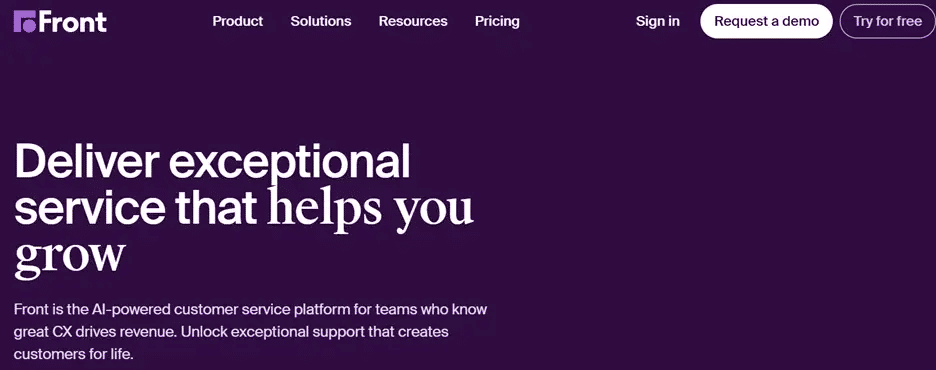Select the Sign in link
The height and width of the screenshot is (370, 936).
pos(658,21)
